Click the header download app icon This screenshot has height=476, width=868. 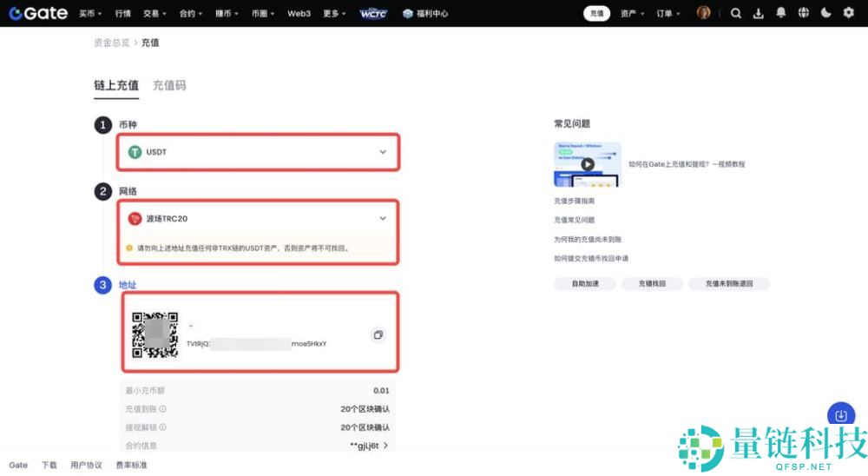point(759,13)
